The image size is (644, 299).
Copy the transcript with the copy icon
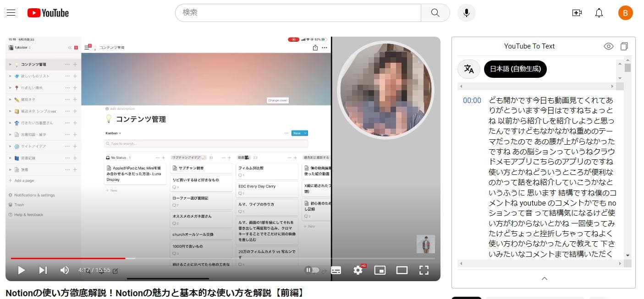(624, 46)
